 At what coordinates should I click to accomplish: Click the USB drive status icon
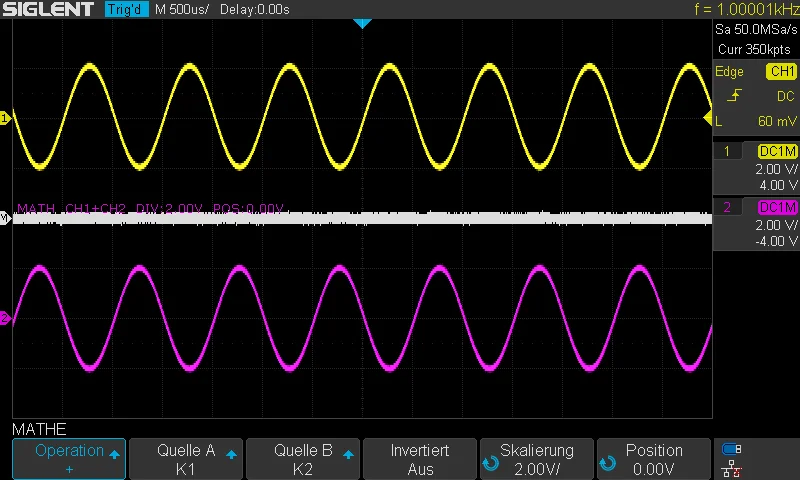(x=732, y=449)
